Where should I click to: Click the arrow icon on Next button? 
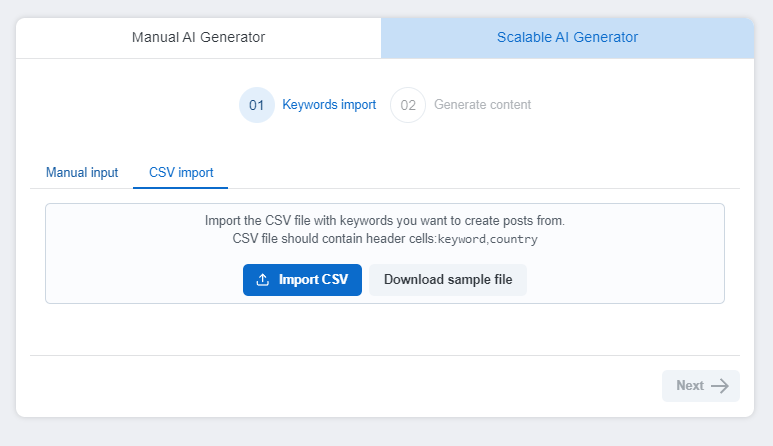coord(720,386)
